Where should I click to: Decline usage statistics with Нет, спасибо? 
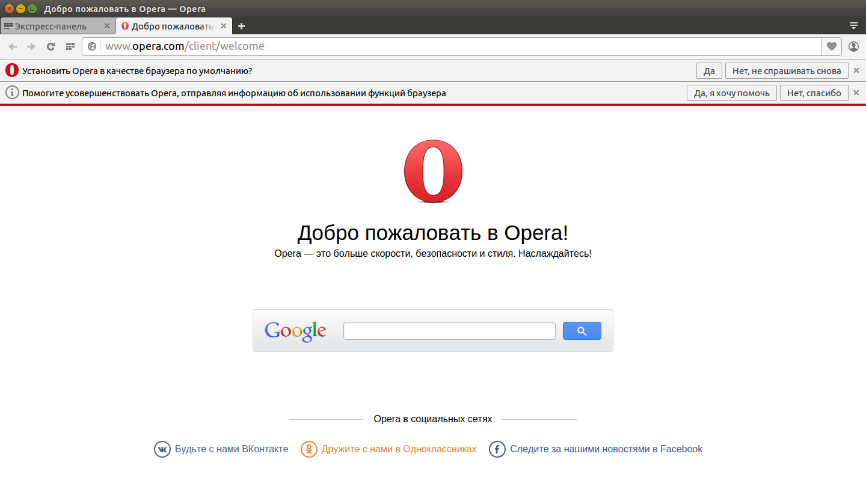[x=814, y=93]
